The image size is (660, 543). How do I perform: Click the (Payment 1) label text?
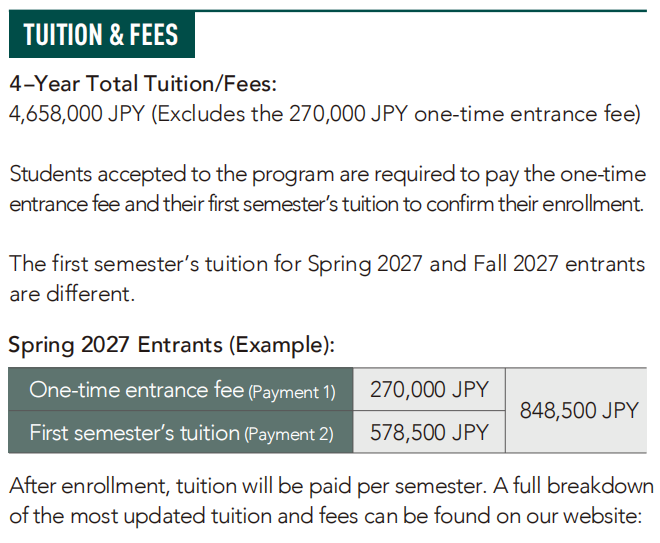(x=292, y=392)
